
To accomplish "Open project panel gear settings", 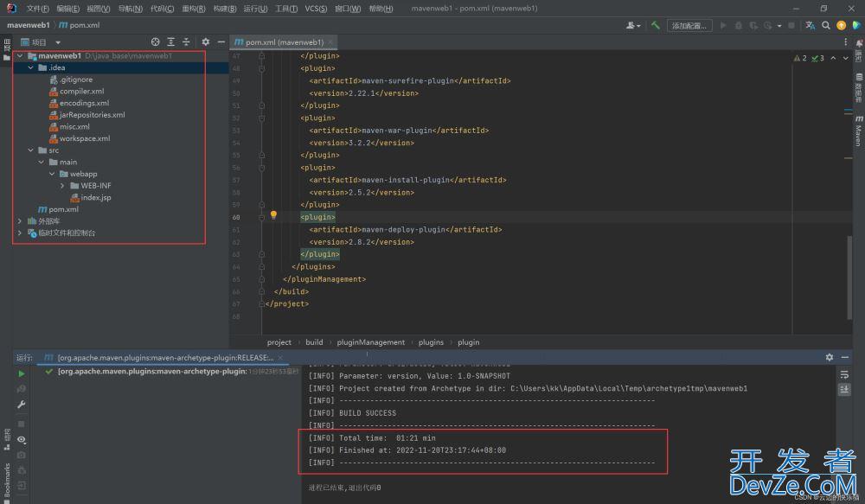I will (206, 41).
